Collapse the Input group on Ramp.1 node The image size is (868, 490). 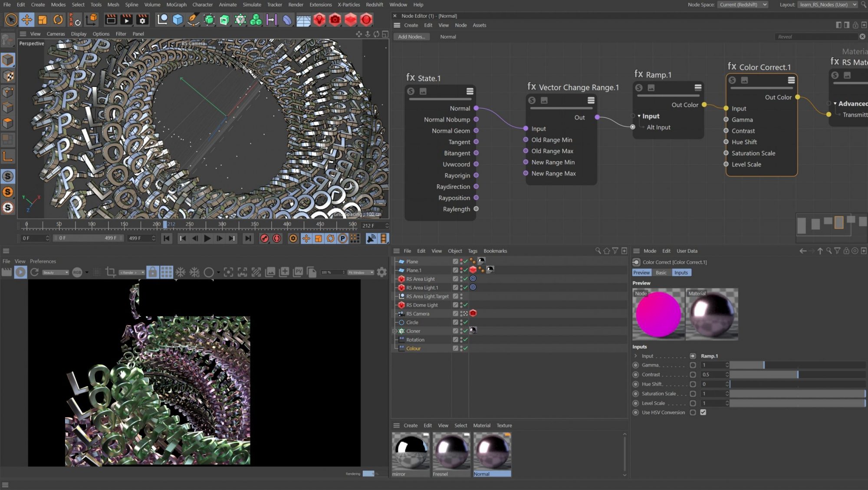[x=639, y=116]
